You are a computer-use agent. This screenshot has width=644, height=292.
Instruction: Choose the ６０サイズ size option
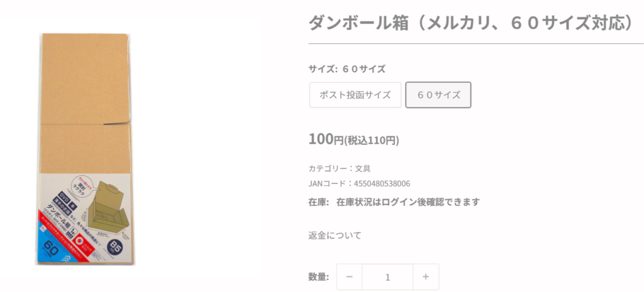[x=438, y=95]
